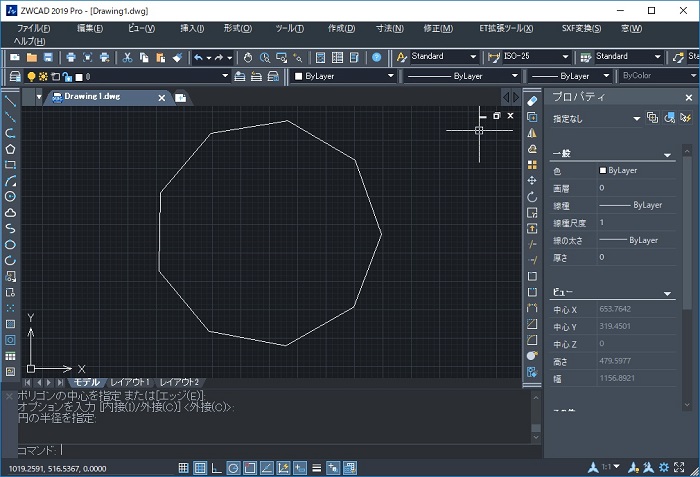This screenshot has width=700, height=477.
Task: Click the Save floppy disk icon
Action: click(x=48, y=58)
